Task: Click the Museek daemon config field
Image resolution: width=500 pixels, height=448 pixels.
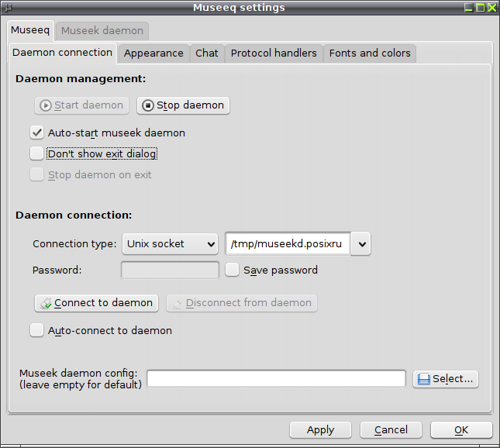Action: (276, 379)
